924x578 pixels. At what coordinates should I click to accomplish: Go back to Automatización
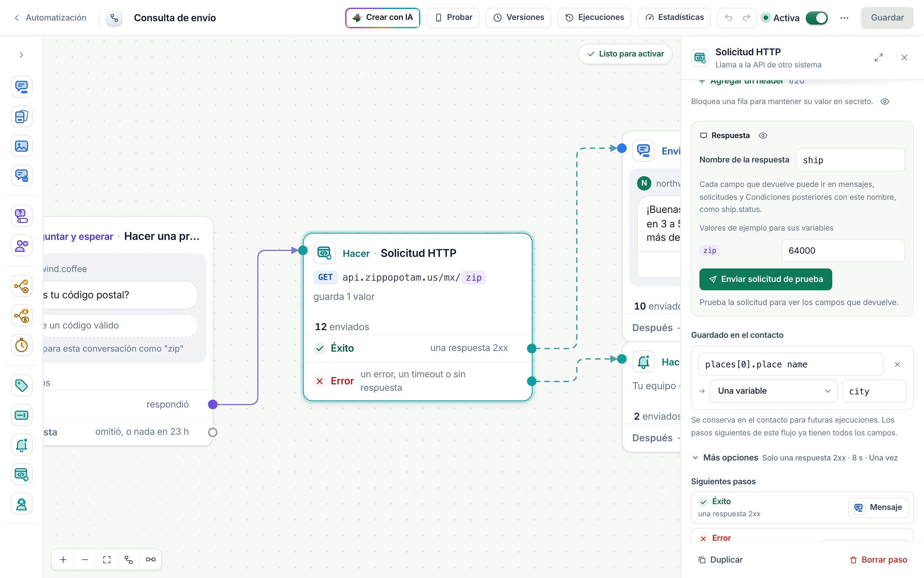tap(50, 18)
